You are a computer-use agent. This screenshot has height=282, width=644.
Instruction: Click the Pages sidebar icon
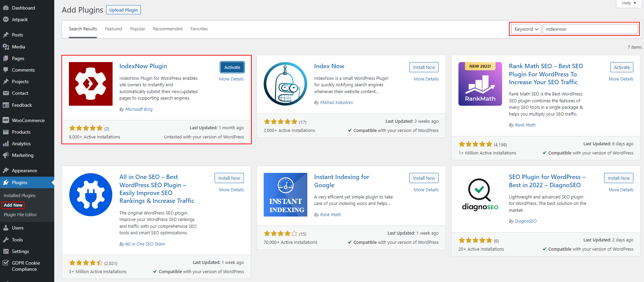[x=6, y=58]
